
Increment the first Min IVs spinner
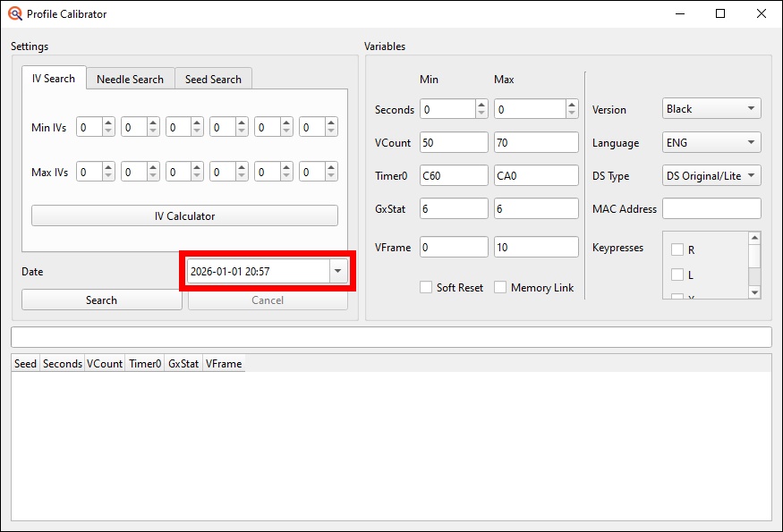(106, 122)
